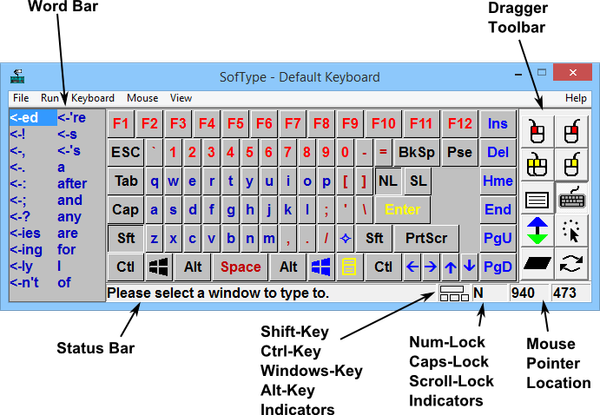Toggle the NL num lock key

388,181
